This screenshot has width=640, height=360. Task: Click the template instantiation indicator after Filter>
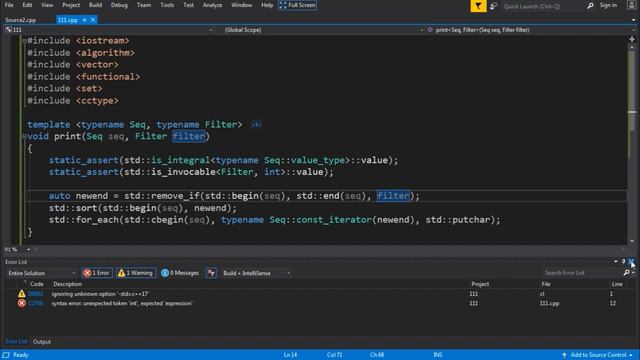(x=256, y=124)
